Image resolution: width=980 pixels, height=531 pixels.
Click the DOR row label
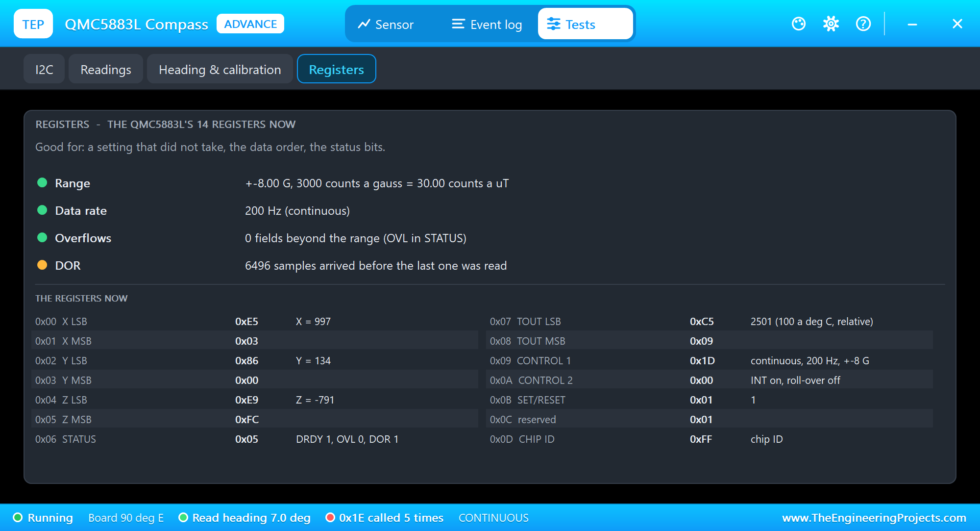pyautogui.click(x=68, y=265)
